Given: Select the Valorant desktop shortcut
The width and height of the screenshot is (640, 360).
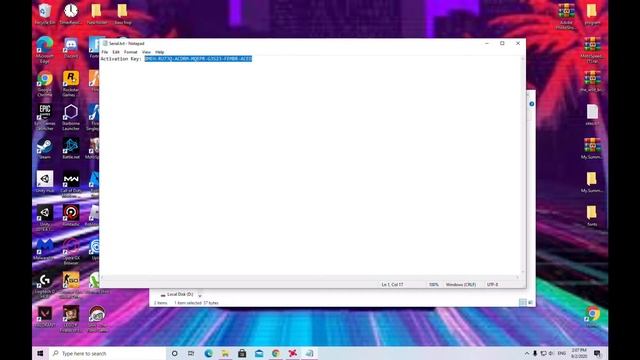Looking at the screenshot, I should pos(44,317).
